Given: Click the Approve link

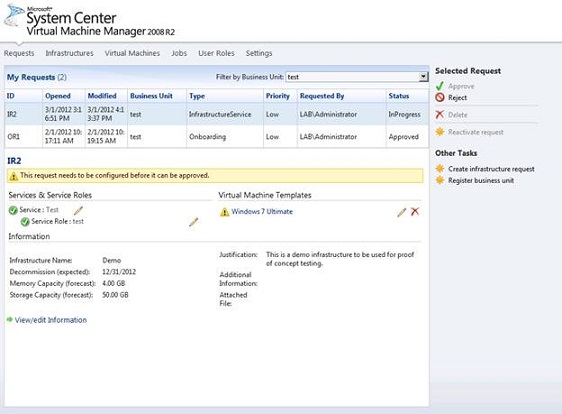Looking at the screenshot, I should coord(461,86).
